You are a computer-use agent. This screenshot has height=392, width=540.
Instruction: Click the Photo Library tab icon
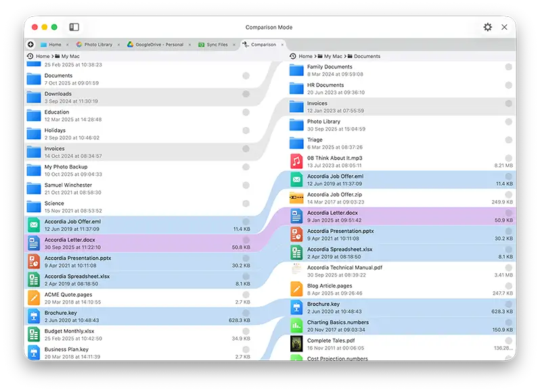point(79,45)
